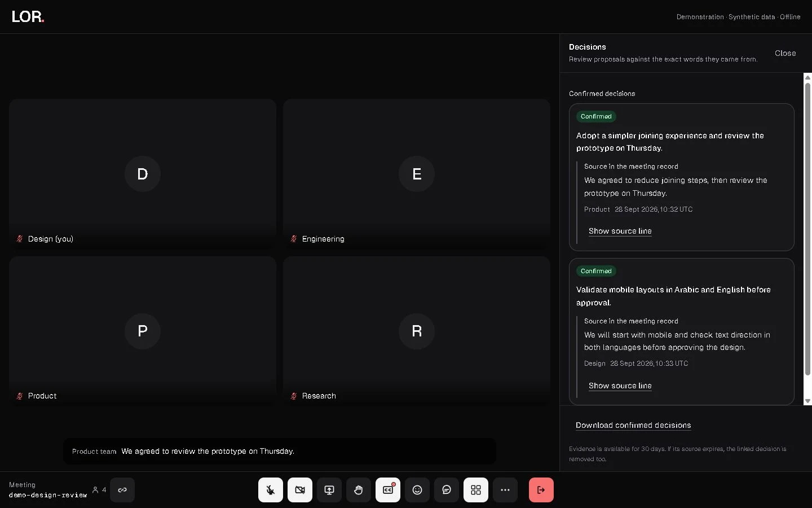
Task: Click the "Demonstration · Synthetic data · Offline" status text
Action: pos(739,17)
